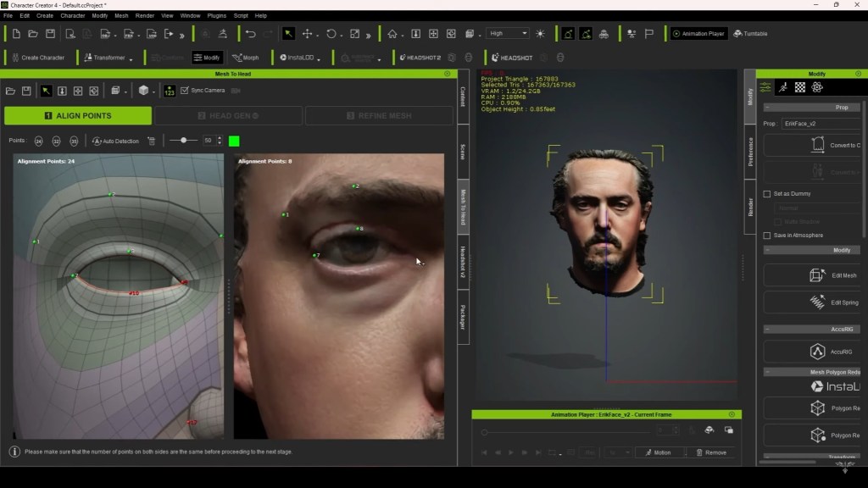
Task: Toggle the Sync Camera checkbox
Action: coord(184,90)
